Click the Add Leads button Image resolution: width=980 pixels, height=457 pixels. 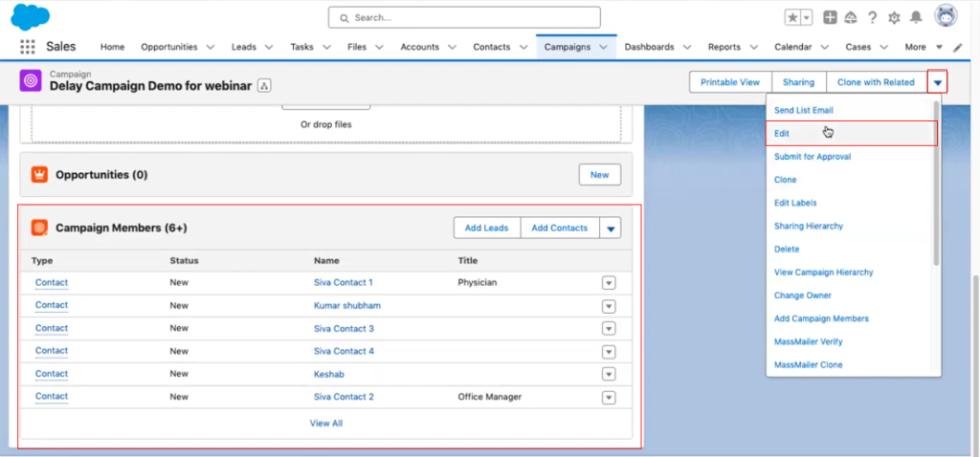(486, 228)
